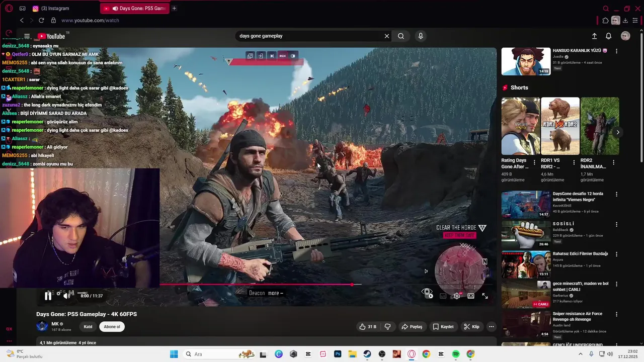Open Rating Days Gone After short
This screenshot has height=362, width=644.
coord(521,126)
